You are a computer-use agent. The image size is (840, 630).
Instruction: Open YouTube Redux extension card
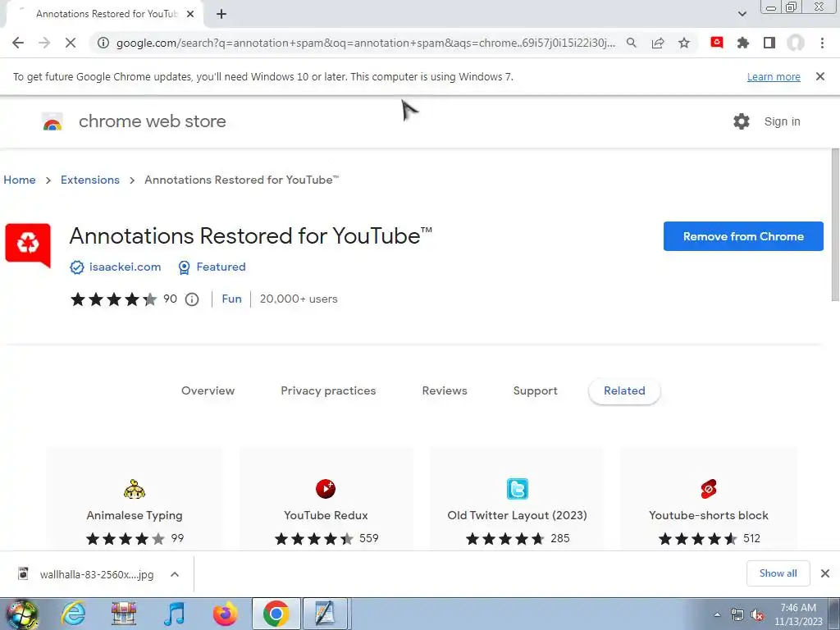pos(326,498)
